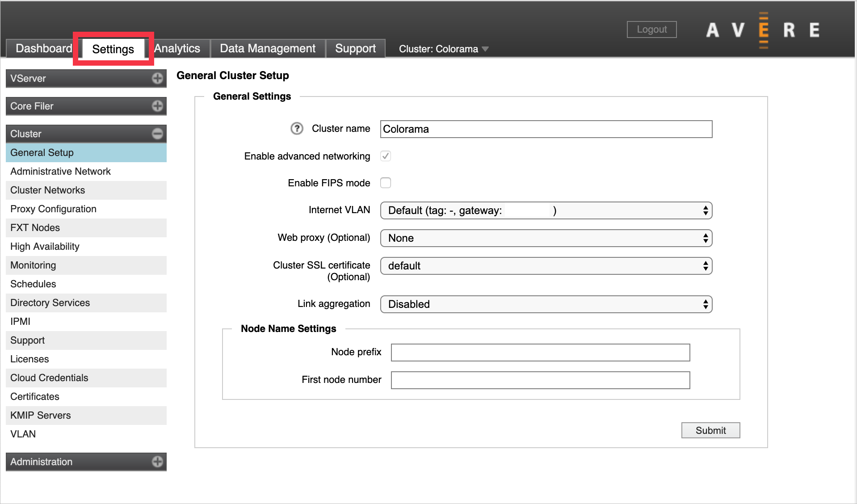Screen dimensions: 857x504
Task: Open the VLAN settings page
Action: click(86, 434)
